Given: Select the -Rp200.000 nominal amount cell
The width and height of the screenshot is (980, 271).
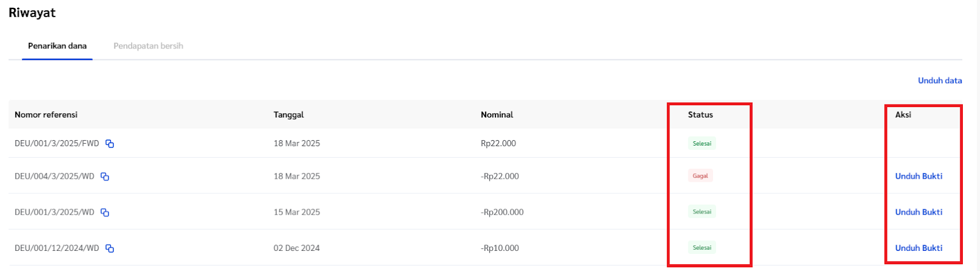Looking at the screenshot, I should click(x=502, y=212).
